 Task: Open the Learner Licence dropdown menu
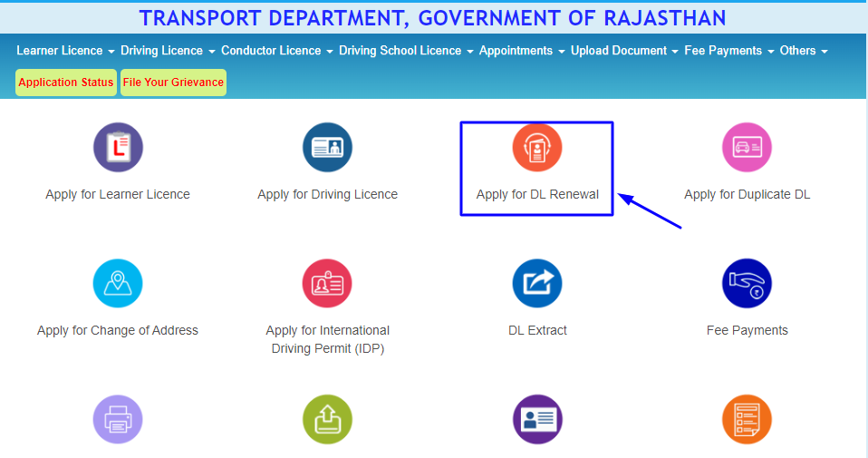(x=65, y=51)
